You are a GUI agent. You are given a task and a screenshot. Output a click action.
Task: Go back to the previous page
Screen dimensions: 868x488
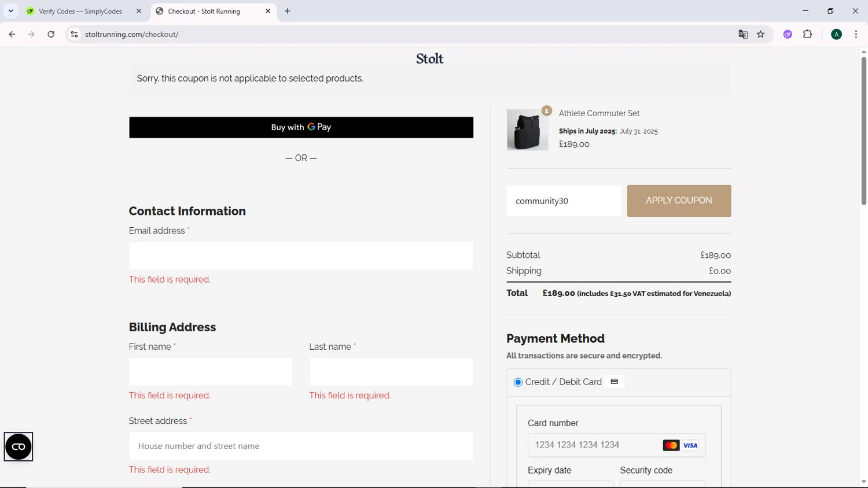click(12, 34)
